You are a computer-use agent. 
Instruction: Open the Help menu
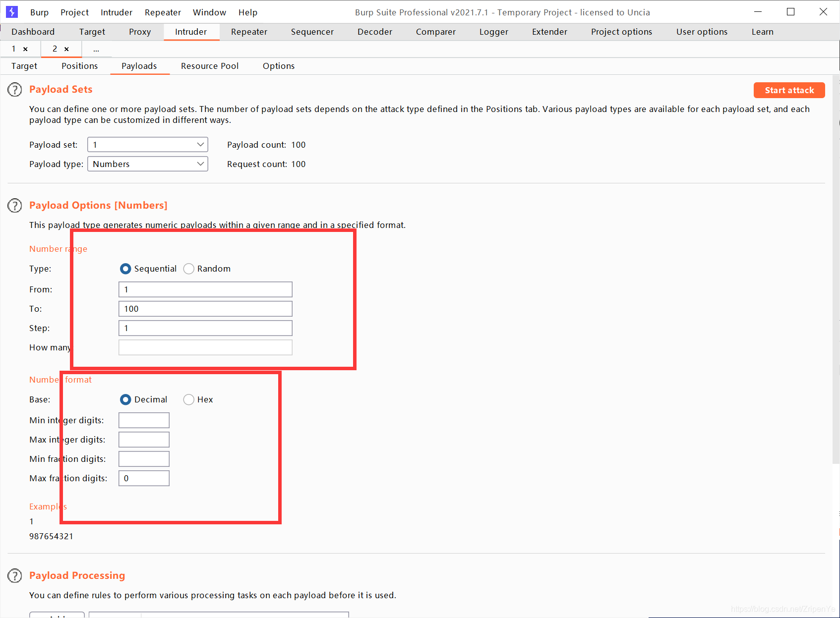click(x=248, y=12)
